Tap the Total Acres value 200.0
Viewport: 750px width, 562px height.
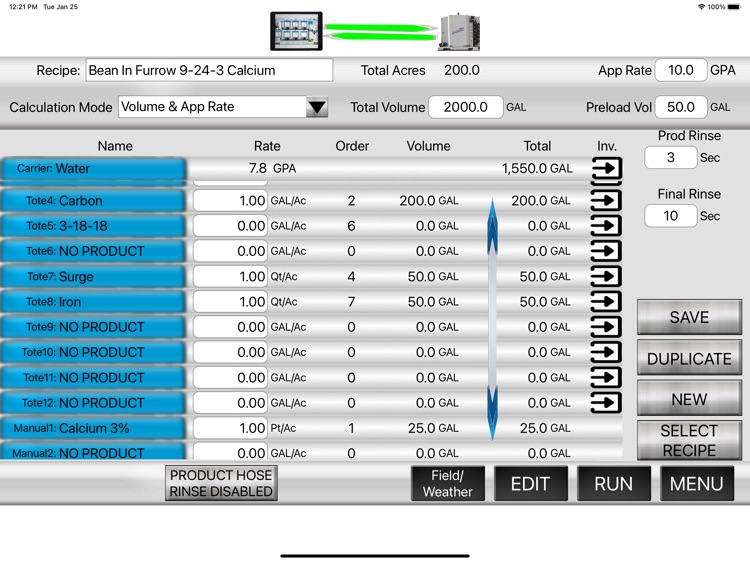462,70
